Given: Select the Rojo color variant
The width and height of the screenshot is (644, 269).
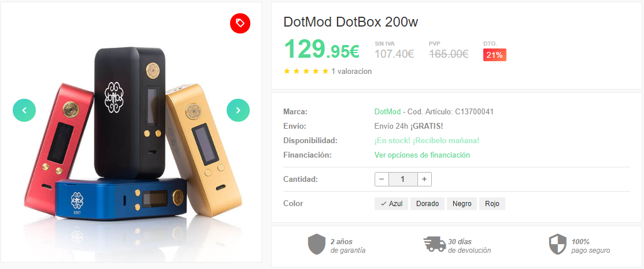Looking at the screenshot, I should pyautogui.click(x=492, y=204).
